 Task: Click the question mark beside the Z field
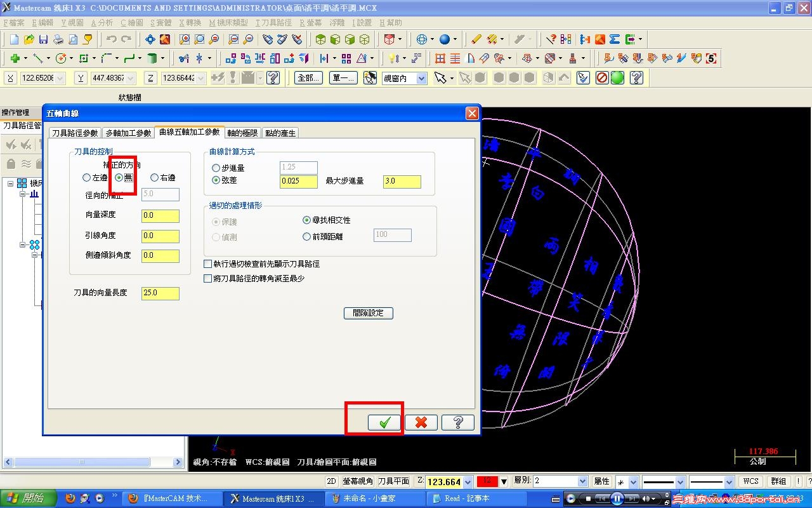pos(273,78)
